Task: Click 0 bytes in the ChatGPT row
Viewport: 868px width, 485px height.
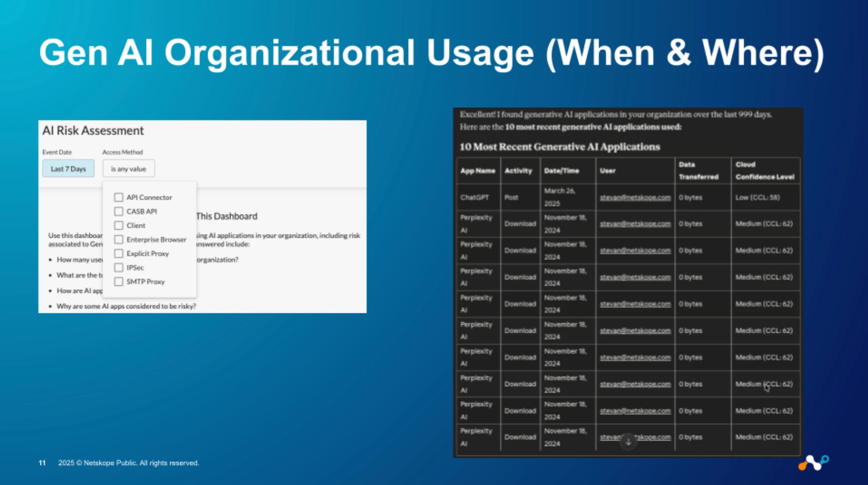Action: pos(690,198)
